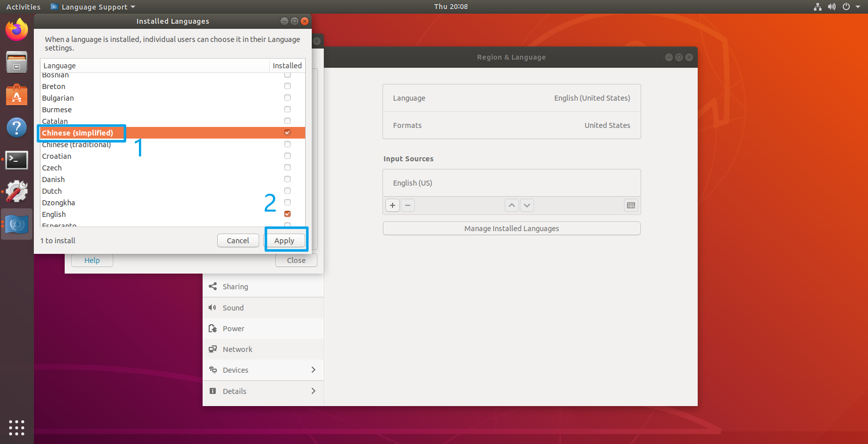868x444 pixels.
Task: Select Croatian language row
Action: (x=173, y=156)
